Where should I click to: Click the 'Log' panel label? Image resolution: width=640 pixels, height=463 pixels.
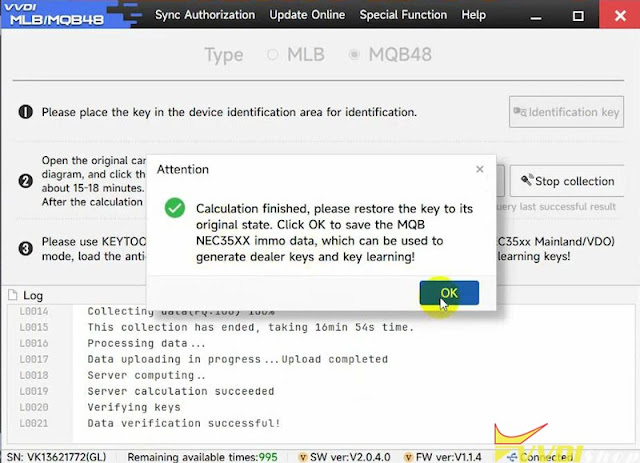[x=33, y=295]
